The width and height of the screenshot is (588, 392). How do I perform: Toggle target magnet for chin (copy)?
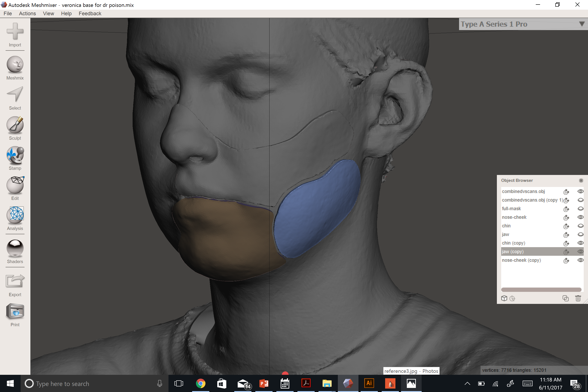tap(566, 243)
